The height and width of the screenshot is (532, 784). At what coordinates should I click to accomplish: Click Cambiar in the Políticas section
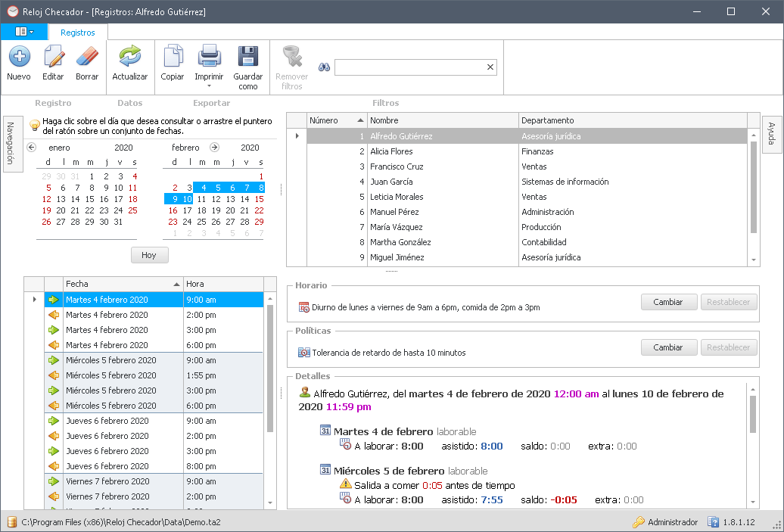point(668,347)
